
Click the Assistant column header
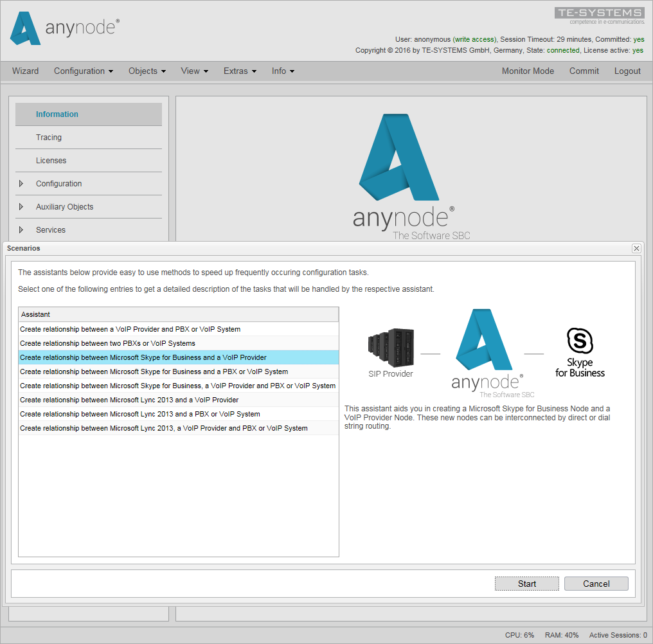(179, 314)
